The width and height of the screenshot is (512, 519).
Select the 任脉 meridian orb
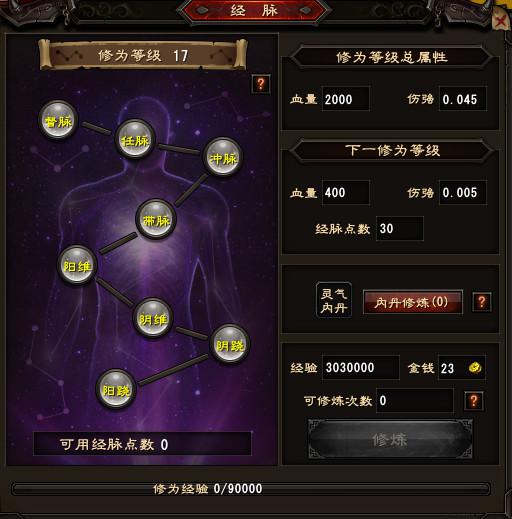135,139
